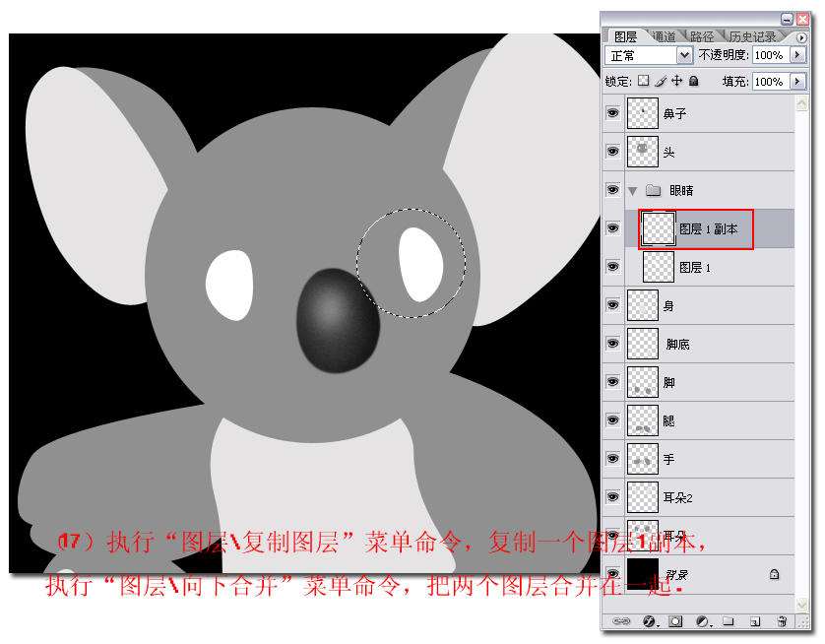
Task: Toggle visibility of 眼睛 group
Action: (613, 189)
